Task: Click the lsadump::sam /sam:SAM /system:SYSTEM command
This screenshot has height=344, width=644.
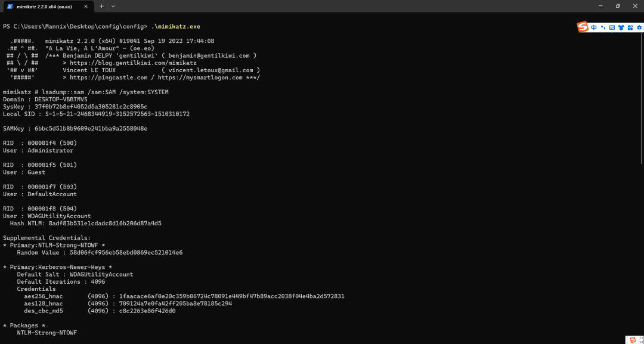Action: coord(105,92)
